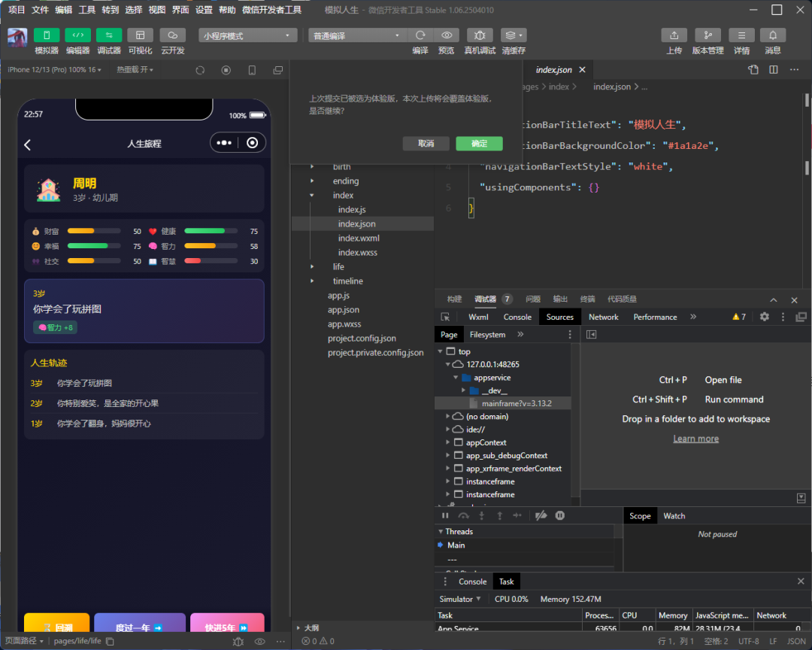Click the Learn more link

695,439
